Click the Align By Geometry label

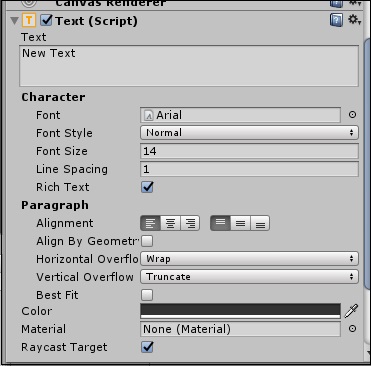87,241
